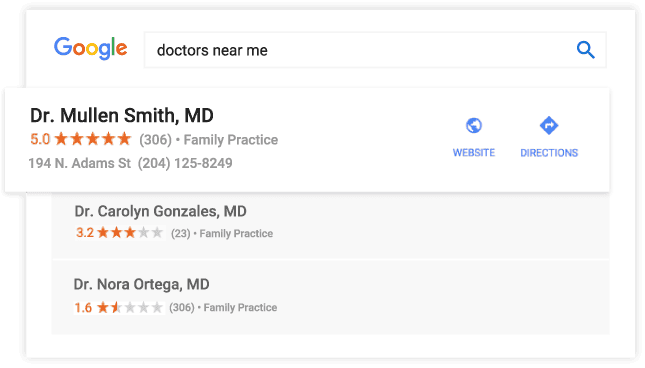The image size is (645, 368).
Task: Click the (306) review count for Dr. Mullen Smith
Action: (x=155, y=140)
